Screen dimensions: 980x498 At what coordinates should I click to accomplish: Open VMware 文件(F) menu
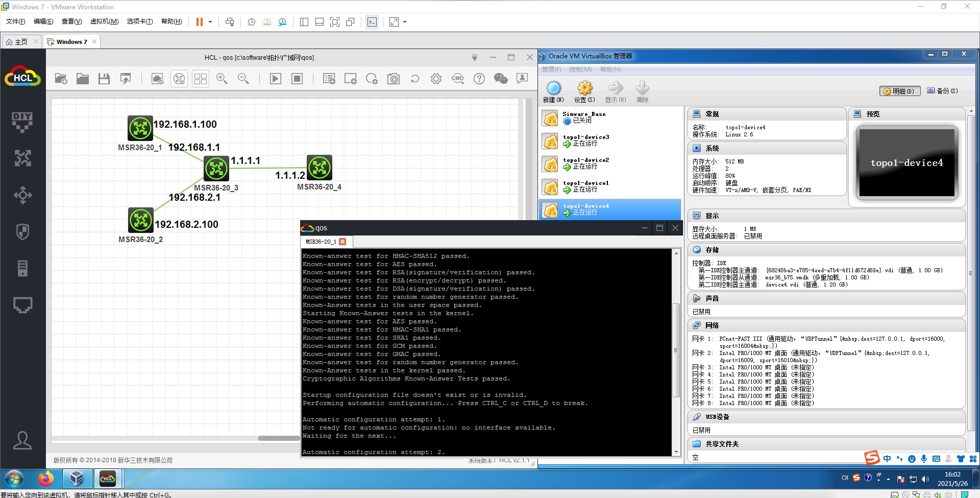(15, 21)
